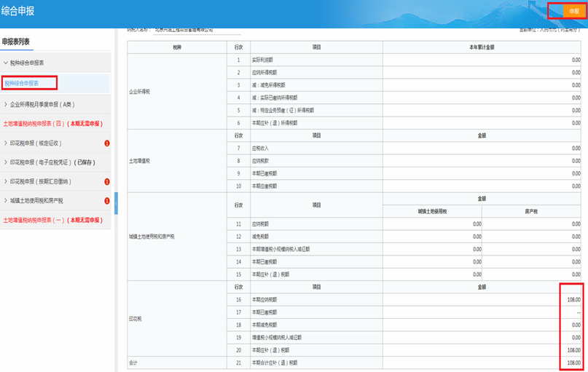Click row 2 item 应纳所得税额
588x372 pixels.
[264, 73]
